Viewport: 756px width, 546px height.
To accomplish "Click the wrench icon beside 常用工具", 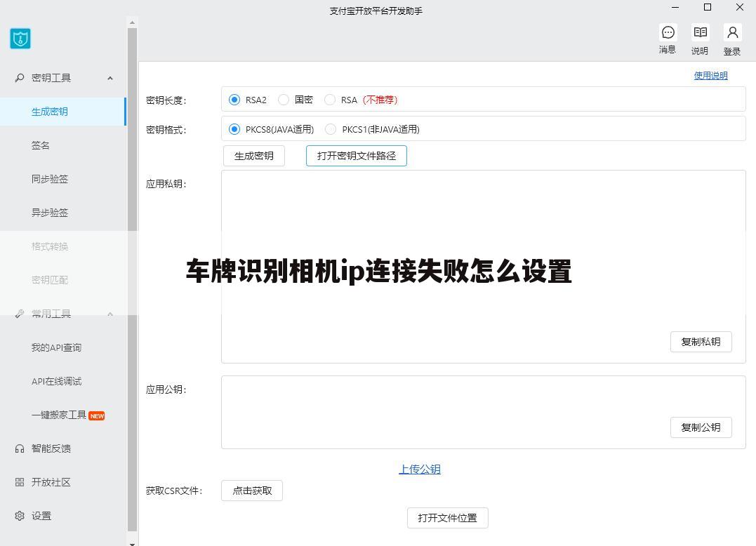I will (x=19, y=314).
